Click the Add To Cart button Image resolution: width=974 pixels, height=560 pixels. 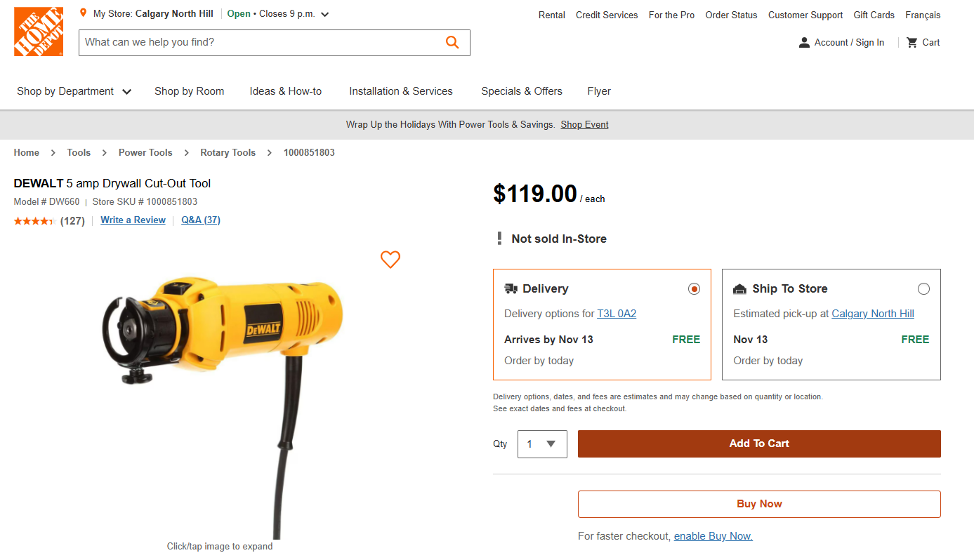tap(759, 444)
